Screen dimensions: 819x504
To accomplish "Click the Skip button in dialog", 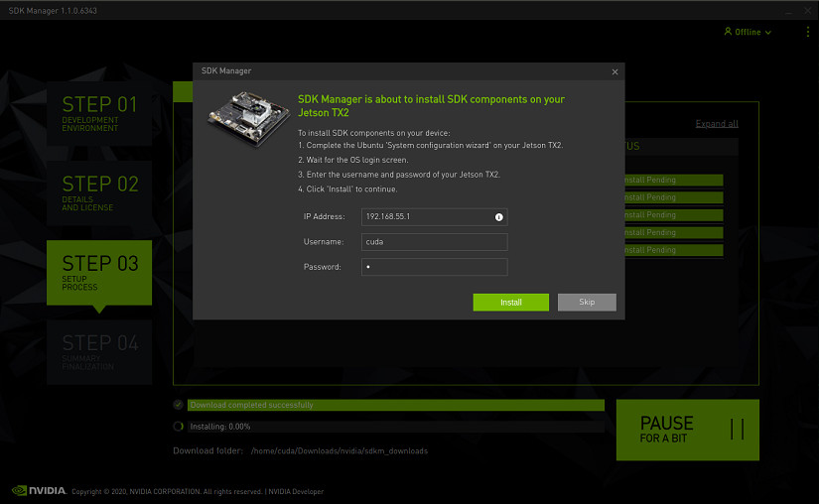I will (x=587, y=302).
